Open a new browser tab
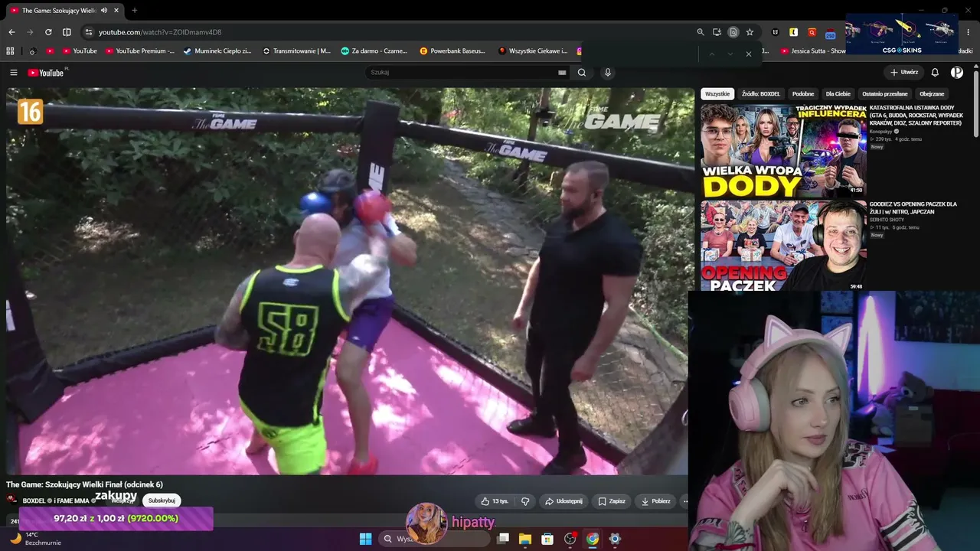The image size is (980, 551). 134,10
